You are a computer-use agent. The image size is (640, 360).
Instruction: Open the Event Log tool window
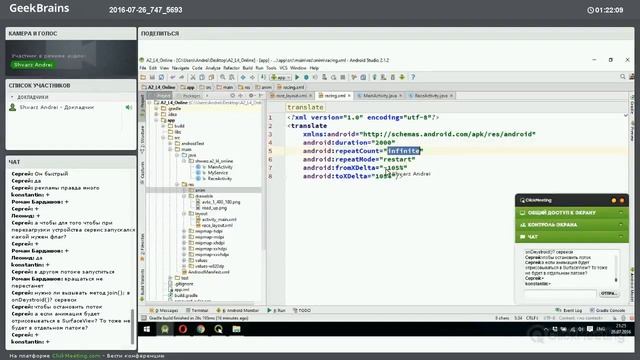(569, 311)
